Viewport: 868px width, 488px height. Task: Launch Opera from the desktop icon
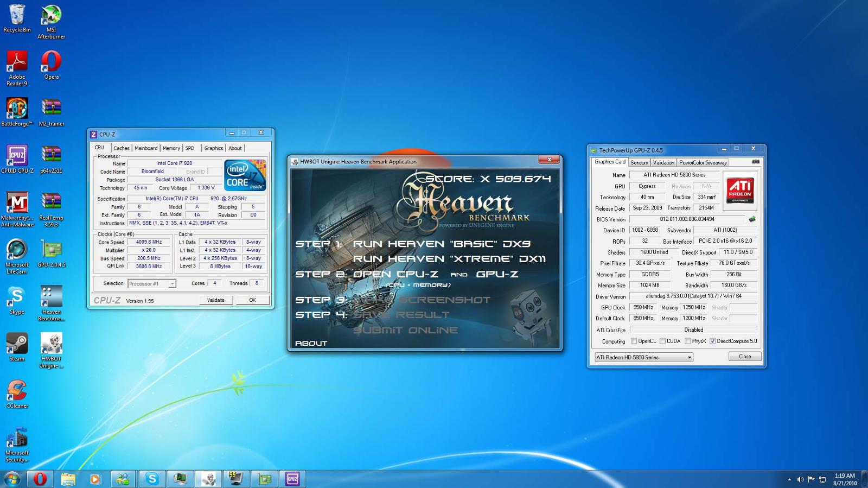click(x=51, y=65)
